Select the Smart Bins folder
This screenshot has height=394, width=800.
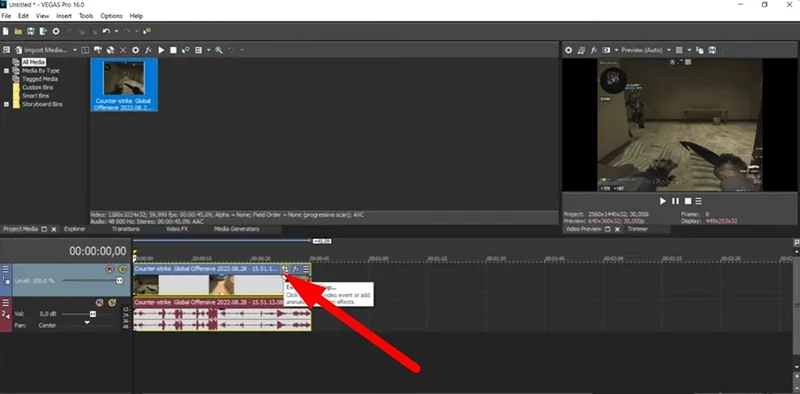(x=36, y=95)
